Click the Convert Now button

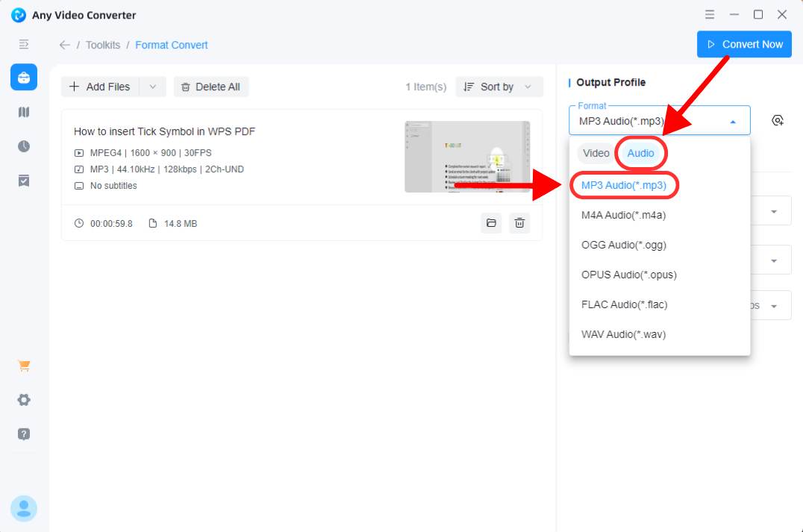coord(744,44)
